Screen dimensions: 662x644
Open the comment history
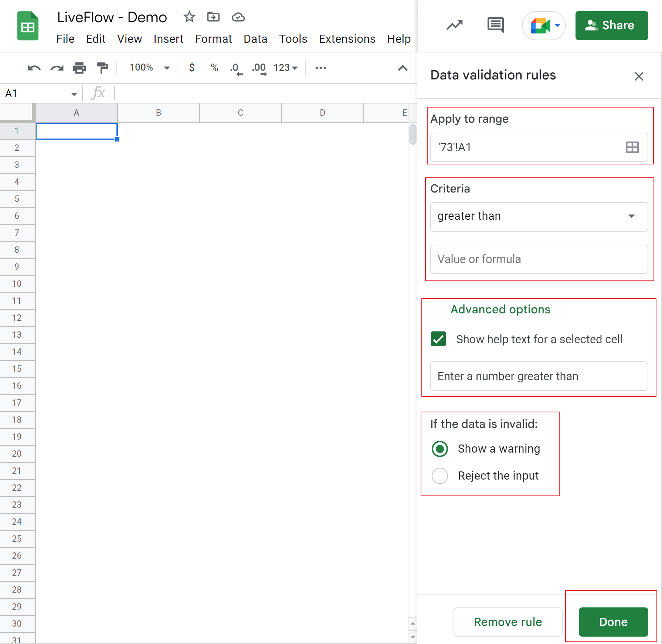pos(495,25)
